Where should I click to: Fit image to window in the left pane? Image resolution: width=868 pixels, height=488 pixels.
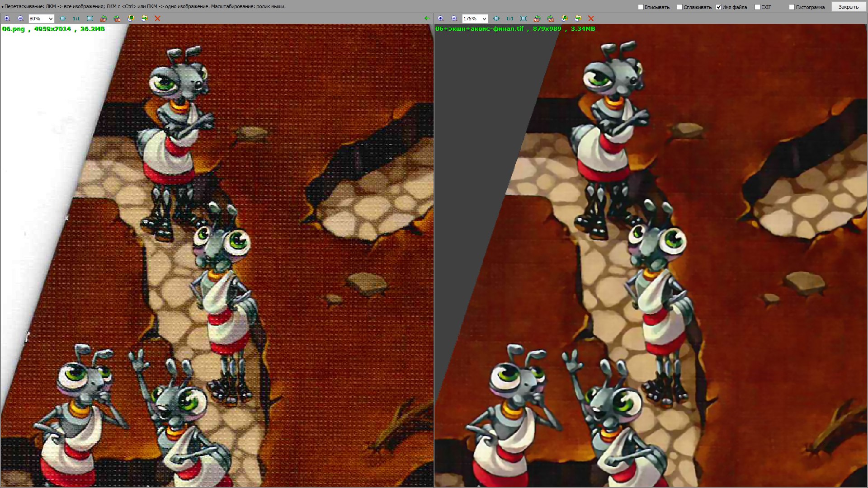(63, 19)
